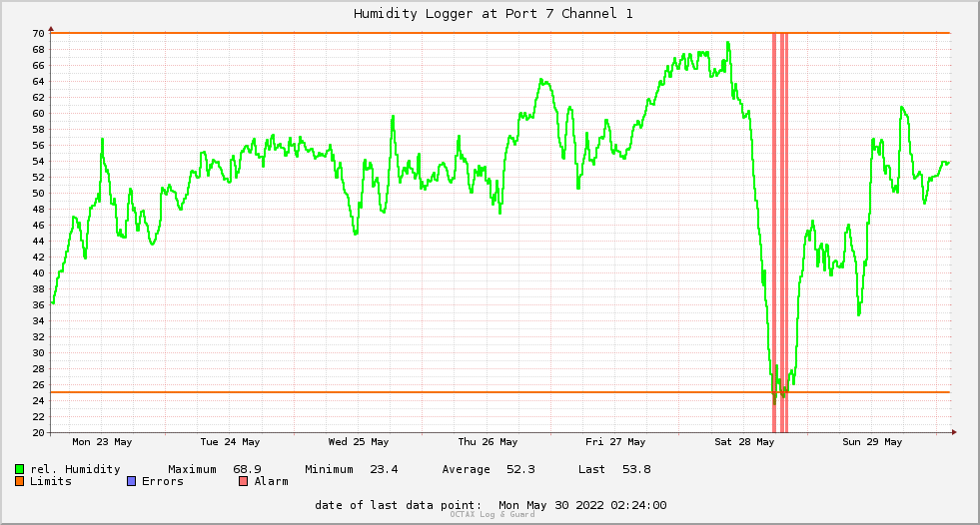
Task: Click the 'Maximum' statistic label
Action: (x=192, y=469)
